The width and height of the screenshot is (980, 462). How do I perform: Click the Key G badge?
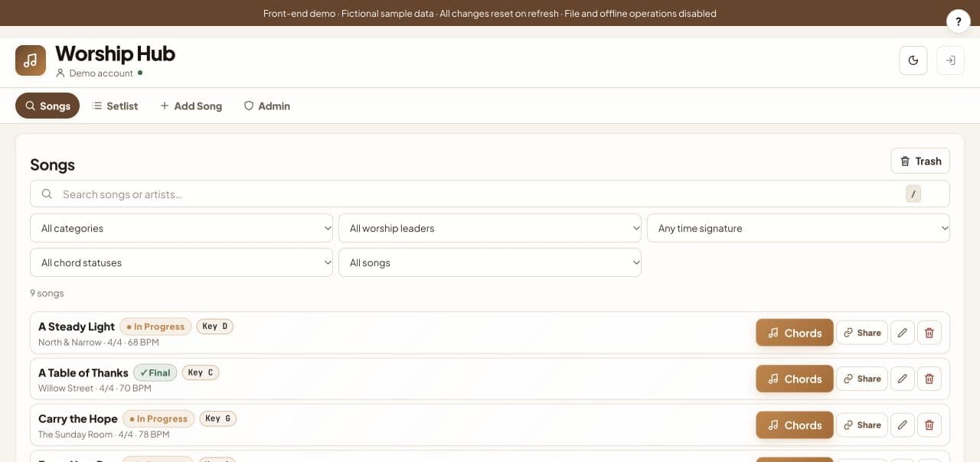218,418
